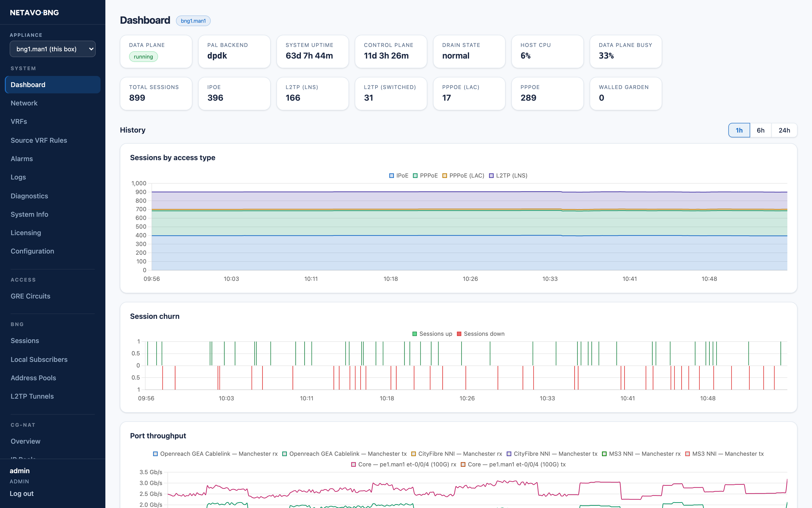This screenshot has height=508, width=812.
Task: Click the 10:33 axis label on sessions chart
Action: click(550, 279)
